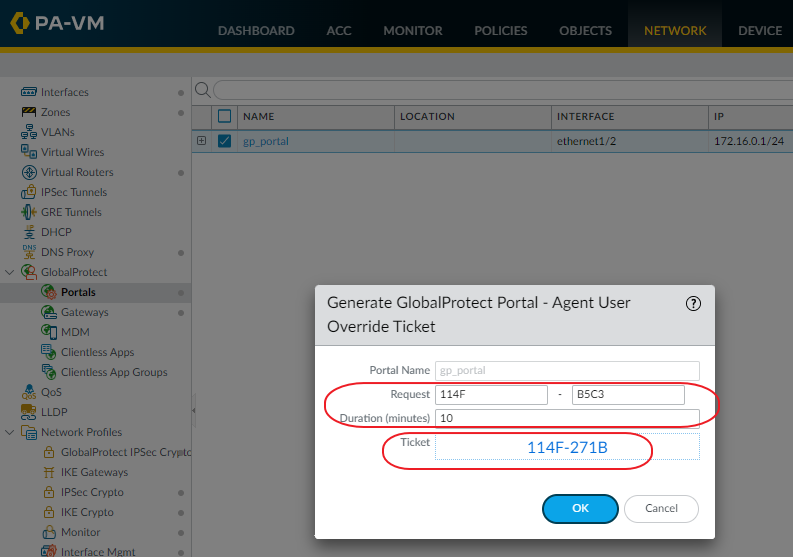Switch to the POLICIES tab
Image resolution: width=793 pixels, height=557 pixels.
pyautogui.click(x=500, y=30)
